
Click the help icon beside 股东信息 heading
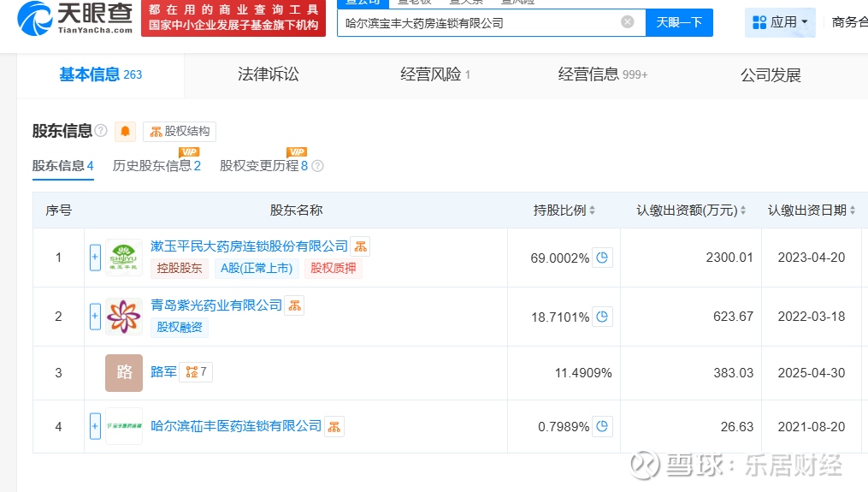click(x=101, y=131)
